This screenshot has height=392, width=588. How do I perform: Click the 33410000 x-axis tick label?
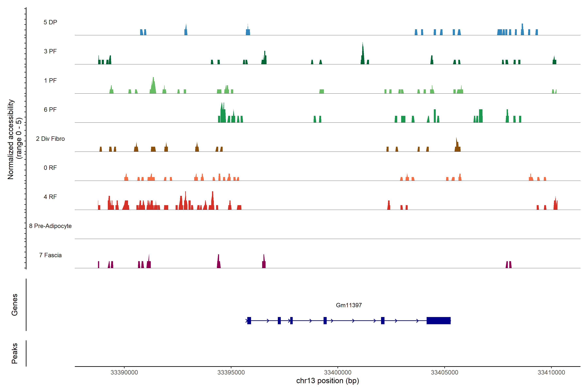click(x=551, y=372)
